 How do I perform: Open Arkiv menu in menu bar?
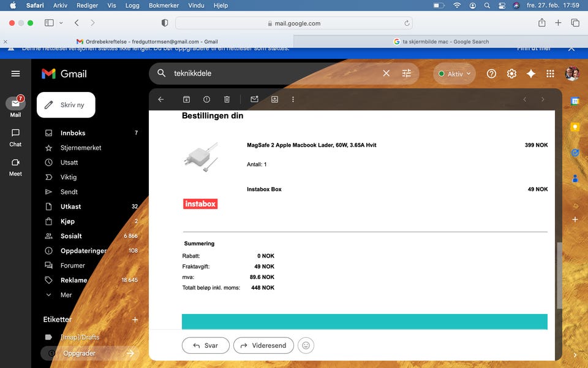pyautogui.click(x=61, y=6)
